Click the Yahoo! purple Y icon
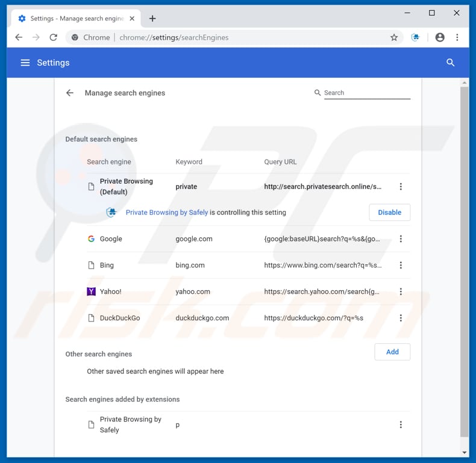Image resolution: width=476 pixels, height=463 pixels. pyautogui.click(x=91, y=291)
